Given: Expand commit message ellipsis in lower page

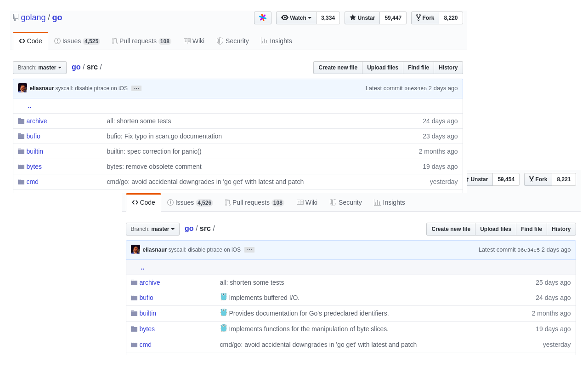Looking at the screenshot, I should coord(249,250).
